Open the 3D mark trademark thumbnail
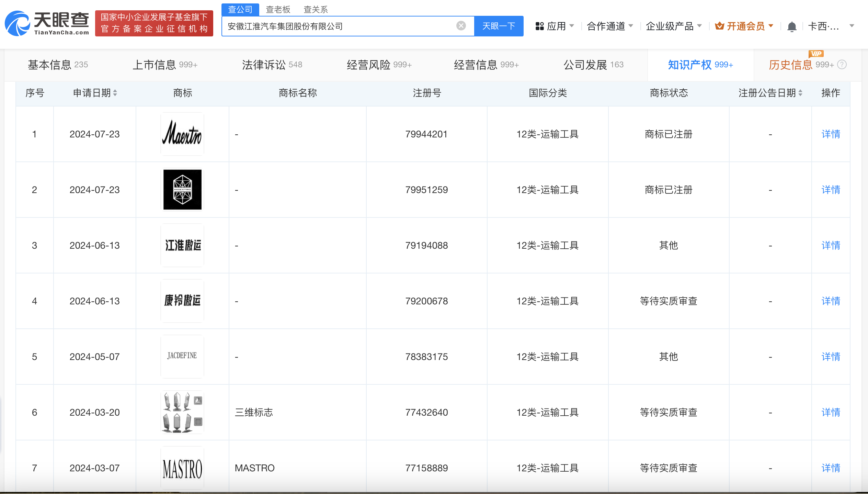 [x=182, y=412]
